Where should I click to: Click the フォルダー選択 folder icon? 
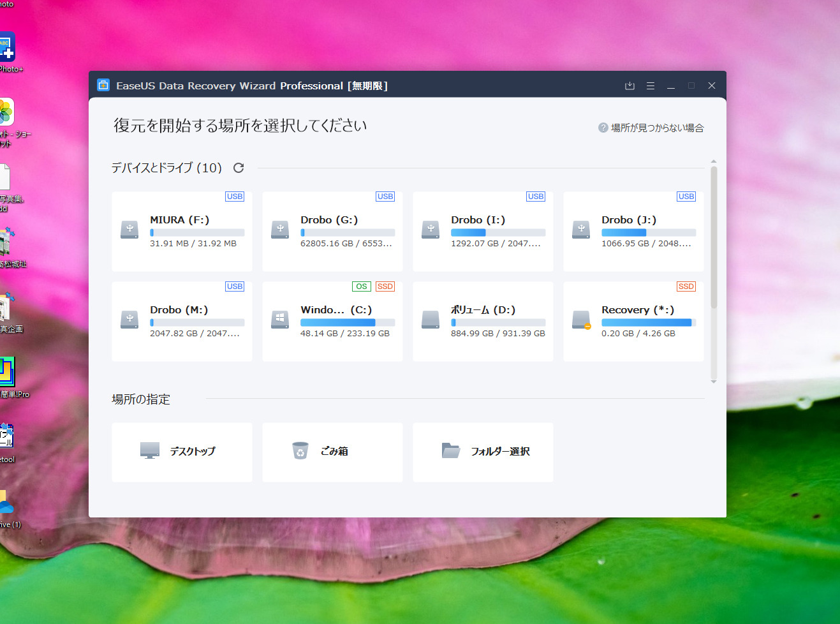click(451, 451)
